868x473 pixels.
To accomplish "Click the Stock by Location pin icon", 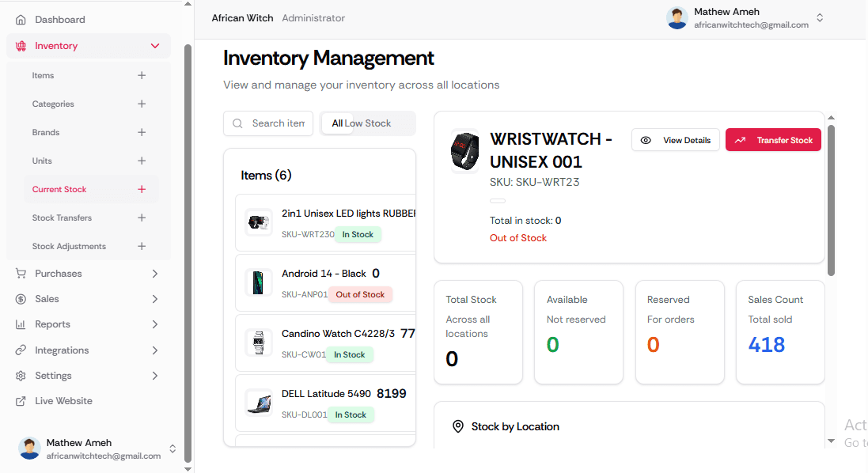I will pyautogui.click(x=458, y=426).
